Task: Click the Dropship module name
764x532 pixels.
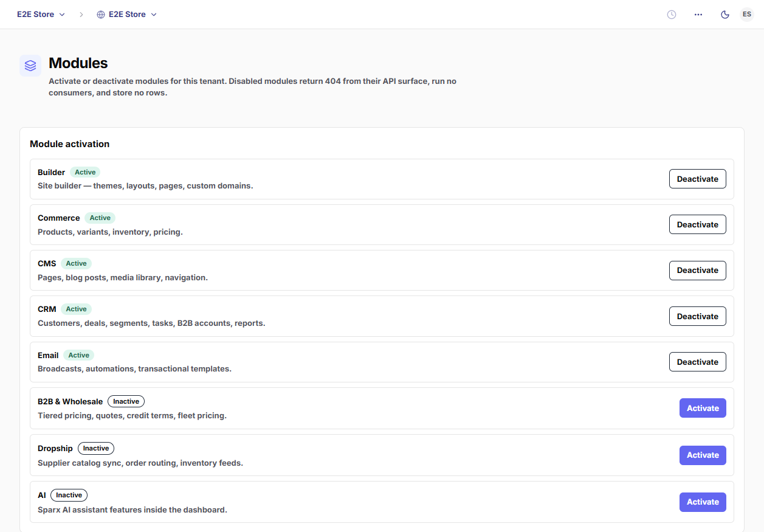Action: click(55, 449)
